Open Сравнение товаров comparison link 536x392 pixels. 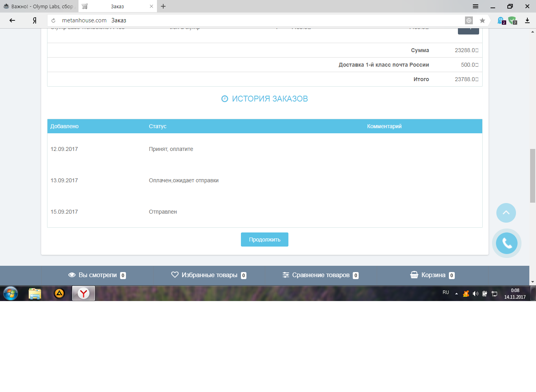(x=321, y=275)
